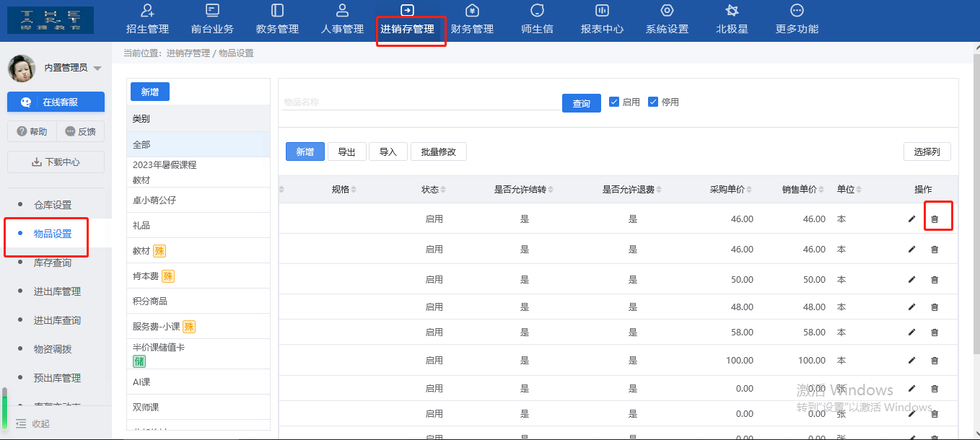
Task: Open the 下载中心 download center
Action: coord(56,162)
